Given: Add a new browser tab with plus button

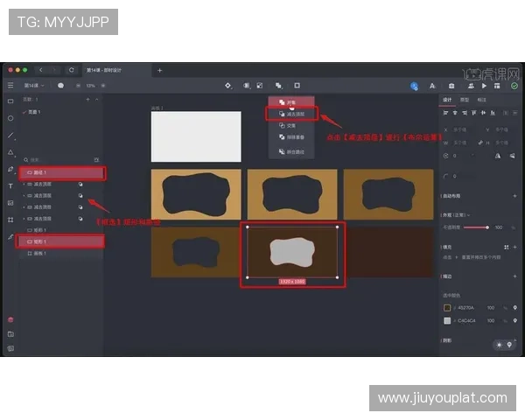Looking at the screenshot, I should (159, 69).
